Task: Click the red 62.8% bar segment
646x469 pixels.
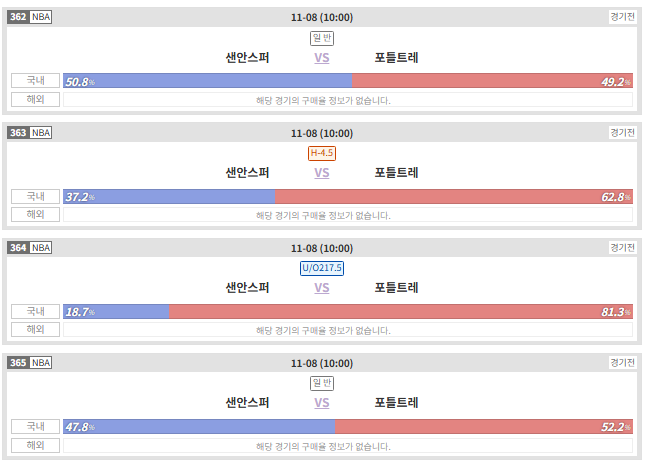Action: pos(454,197)
